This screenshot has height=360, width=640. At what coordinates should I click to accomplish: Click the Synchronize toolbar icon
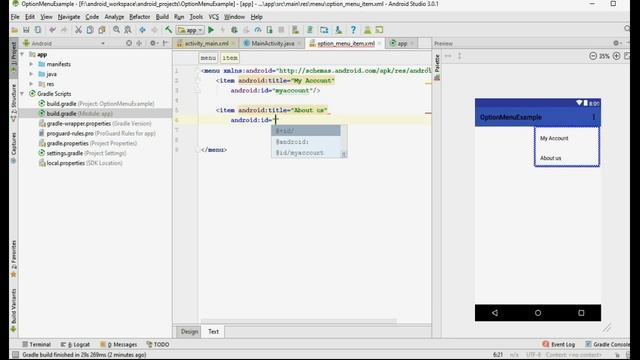[x=38, y=30]
